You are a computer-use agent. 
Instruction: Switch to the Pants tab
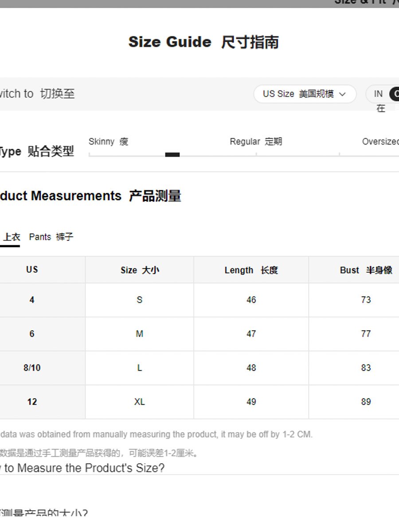51,237
